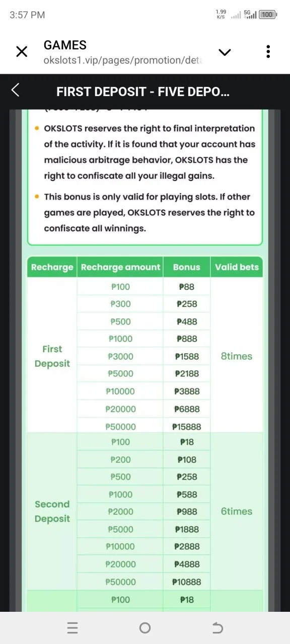Tap the 3:57 PM clock in status bar

click(27, 15)
